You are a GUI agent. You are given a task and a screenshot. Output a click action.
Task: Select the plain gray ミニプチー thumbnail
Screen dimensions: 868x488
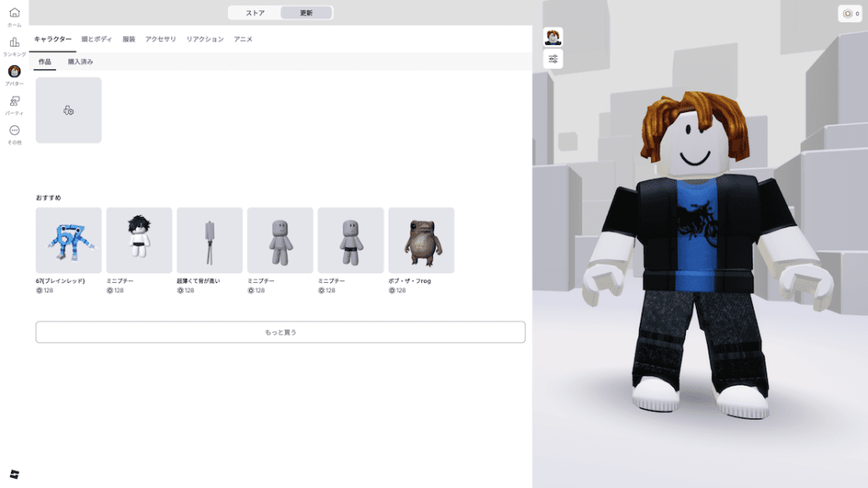pos(280,240)
